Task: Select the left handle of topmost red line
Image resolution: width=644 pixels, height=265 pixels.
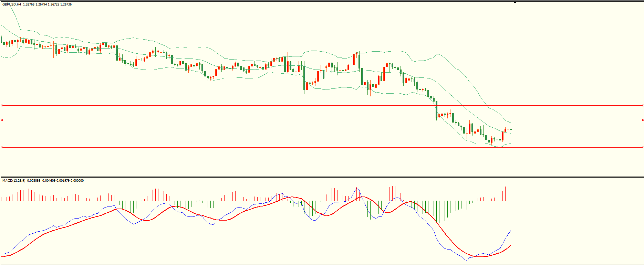Action: coord(2,106)
